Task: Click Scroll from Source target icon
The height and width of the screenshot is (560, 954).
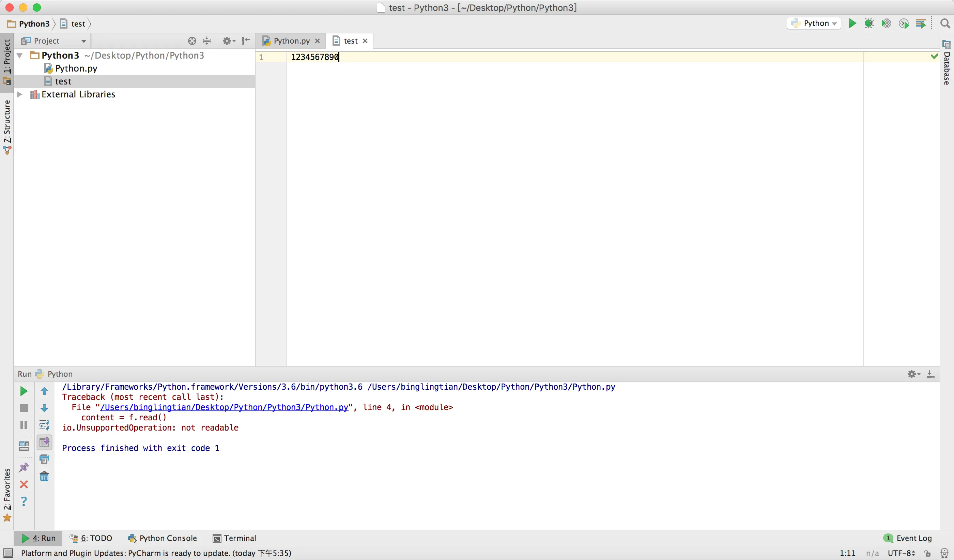Action: click(192, 41)
